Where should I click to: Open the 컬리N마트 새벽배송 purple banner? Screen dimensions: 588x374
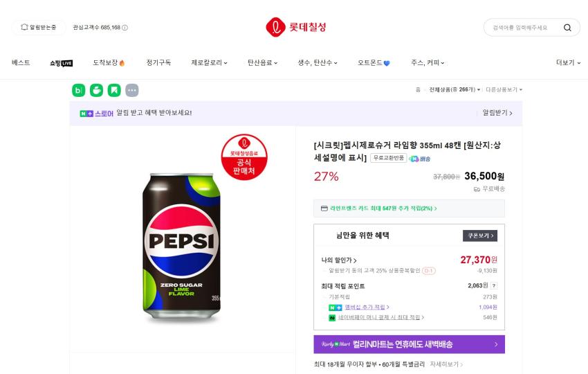pos(409,344)
